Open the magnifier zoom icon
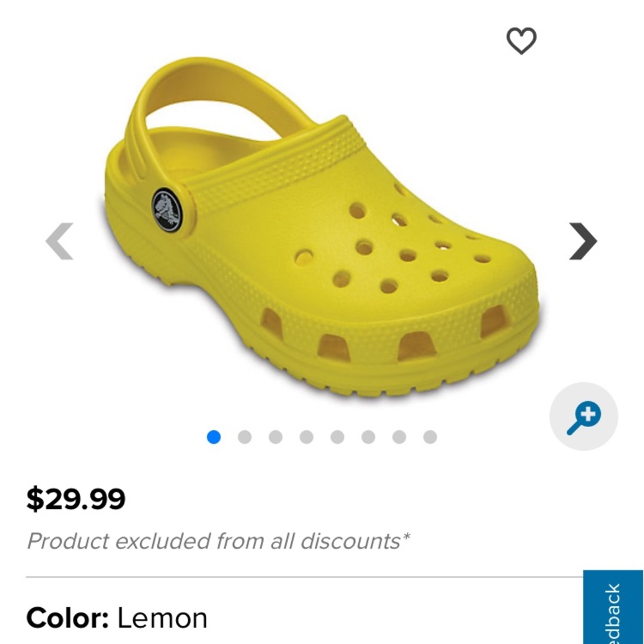This screenshot has width=644, height=644. click(583, 417)
